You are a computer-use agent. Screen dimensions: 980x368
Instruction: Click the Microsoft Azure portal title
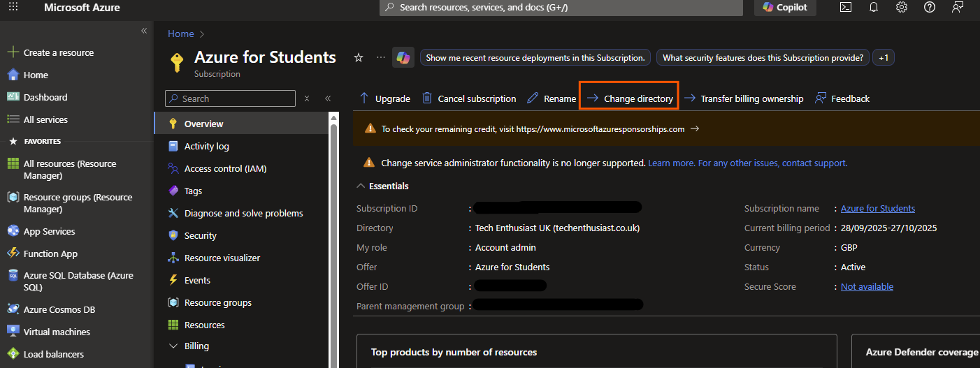coord(82,8)
